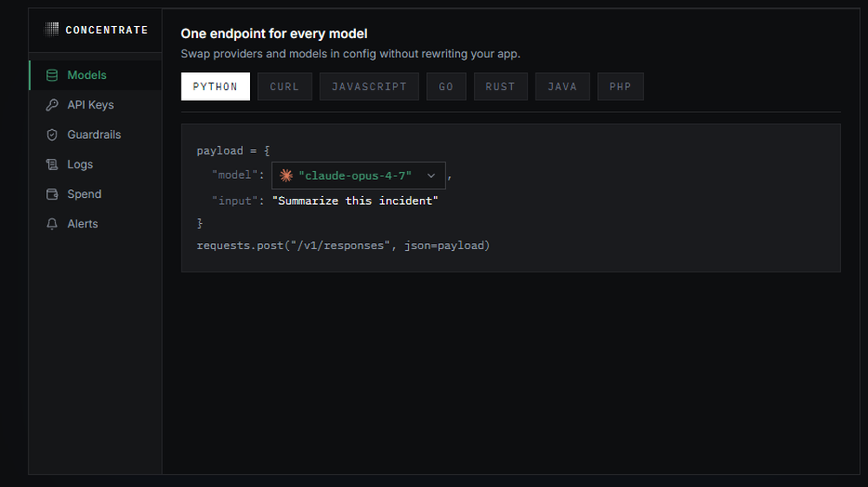Click the Guardrails shield icon
The height and width of the screenshot is (487, 868).
(52, 135)
